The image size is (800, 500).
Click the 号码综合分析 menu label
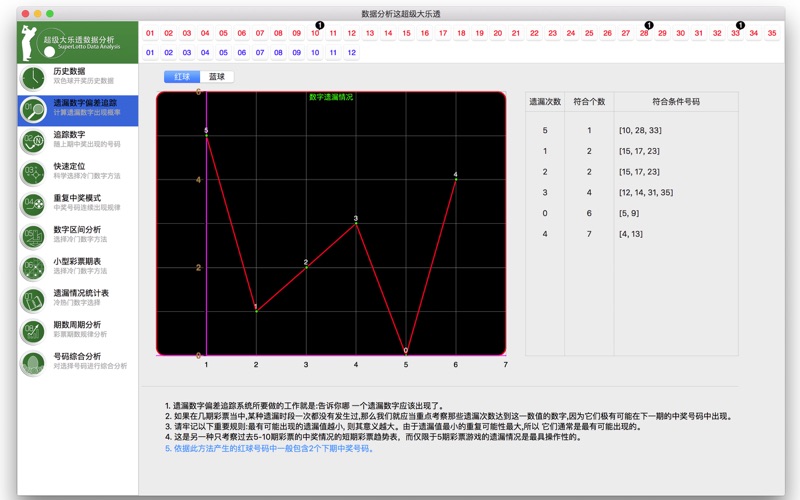click(77, 356)
